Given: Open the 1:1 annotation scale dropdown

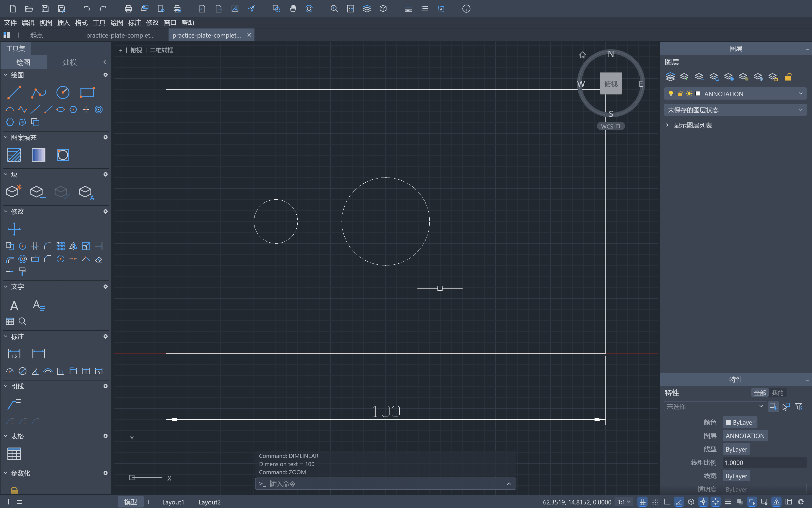Looking at the screenshot, I should click(624, 502).
